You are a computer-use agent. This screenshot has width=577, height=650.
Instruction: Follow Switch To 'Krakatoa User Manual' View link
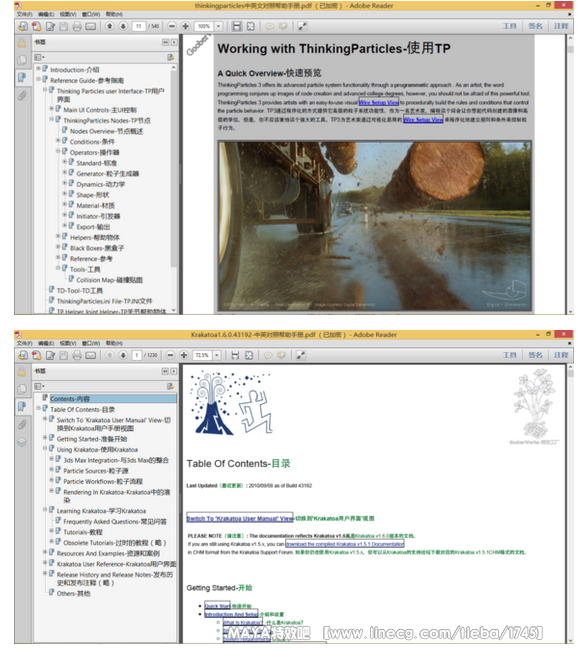tap(240, 518)
